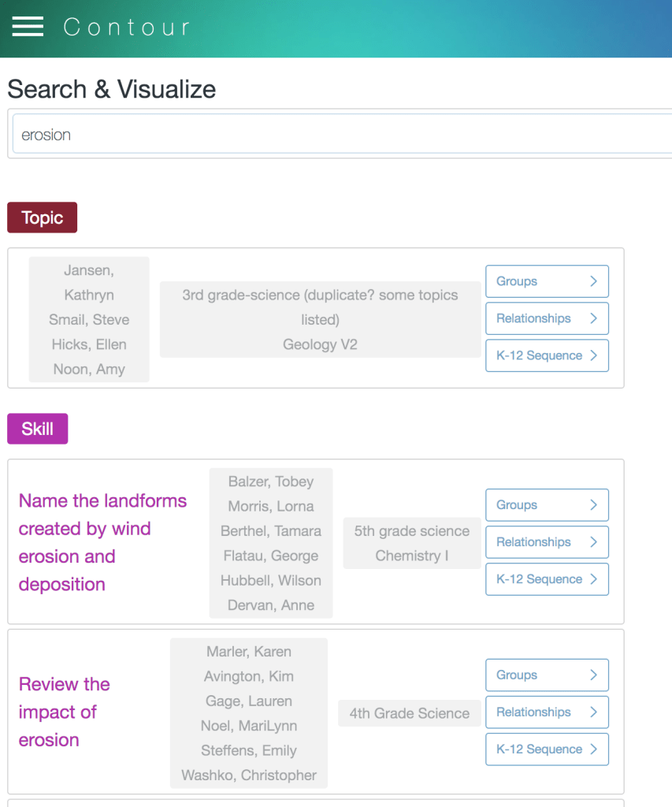672x807 pixels.
Task: Click the 4th Grade Science course tag
Action: [409, 713]
